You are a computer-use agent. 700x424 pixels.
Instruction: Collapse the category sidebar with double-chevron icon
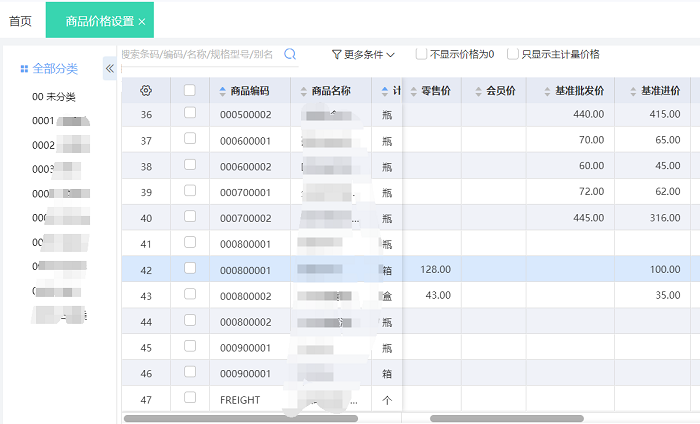pos(110,68)
